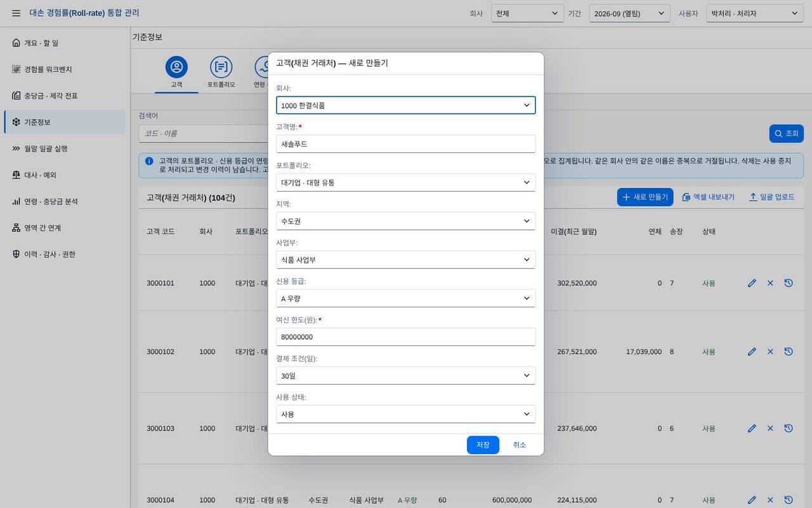Go to 이력 · 감사 · 권한

[65, 254]
